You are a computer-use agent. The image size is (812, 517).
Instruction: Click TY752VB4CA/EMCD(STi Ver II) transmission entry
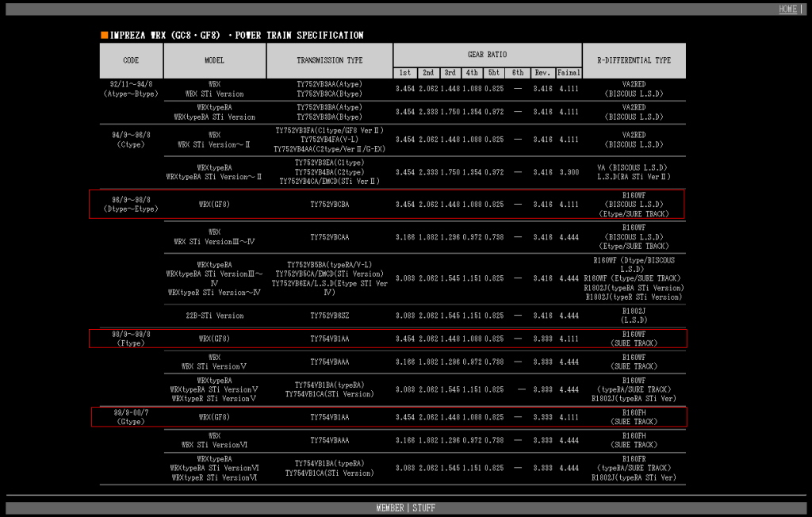pyautogui.click(x=329, y=182)
